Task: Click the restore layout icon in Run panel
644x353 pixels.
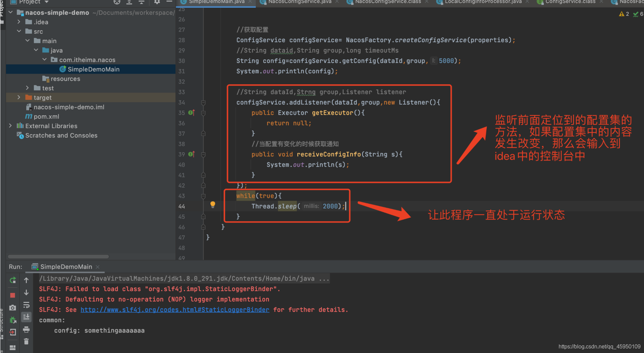Action: 13,347
